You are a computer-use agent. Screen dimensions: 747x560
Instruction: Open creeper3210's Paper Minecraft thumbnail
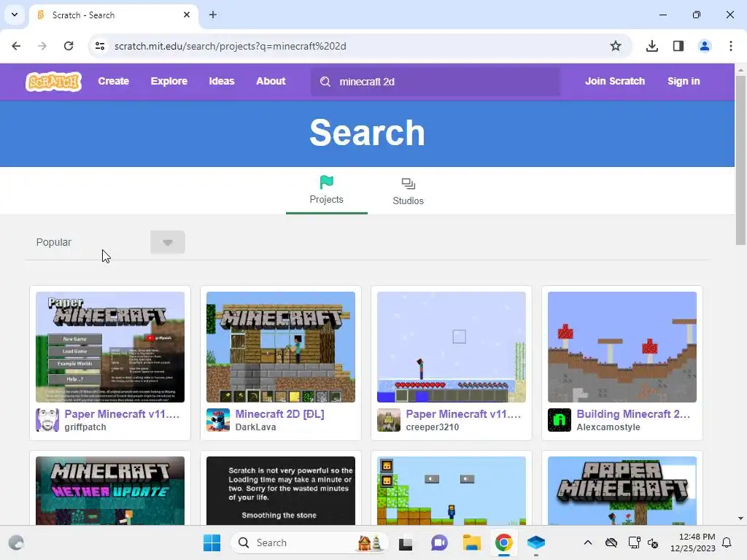coord(451,347)
